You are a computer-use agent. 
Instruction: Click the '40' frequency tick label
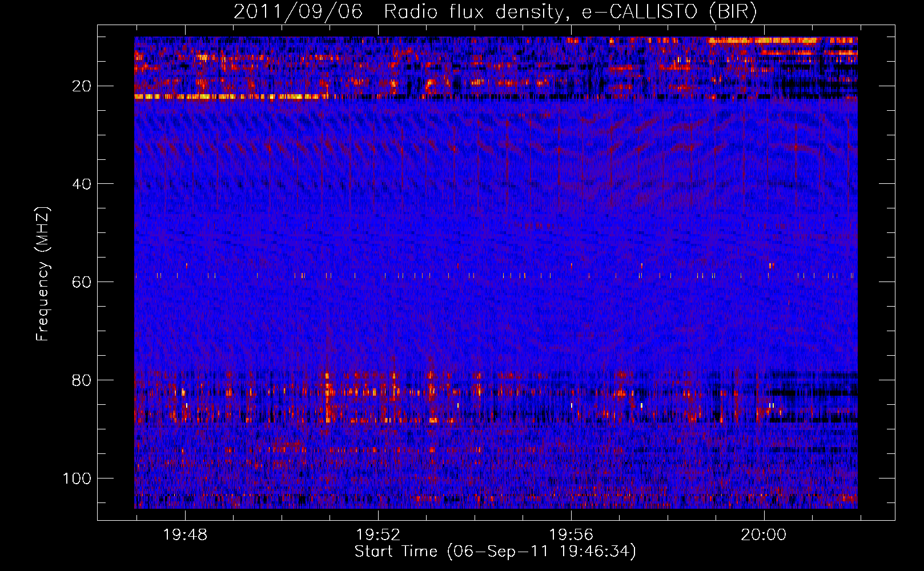click(82, 184)
